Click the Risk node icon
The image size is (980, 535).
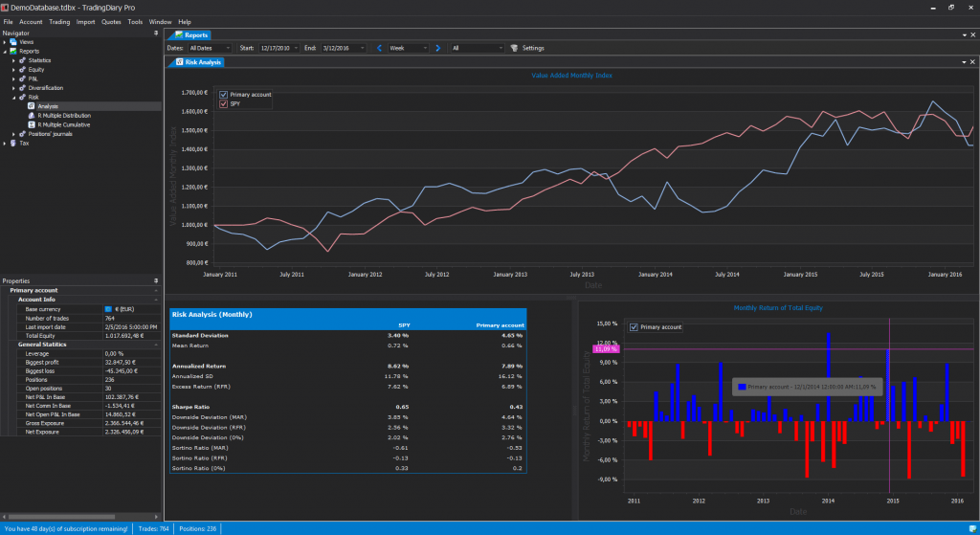click(x=22, y=97)
